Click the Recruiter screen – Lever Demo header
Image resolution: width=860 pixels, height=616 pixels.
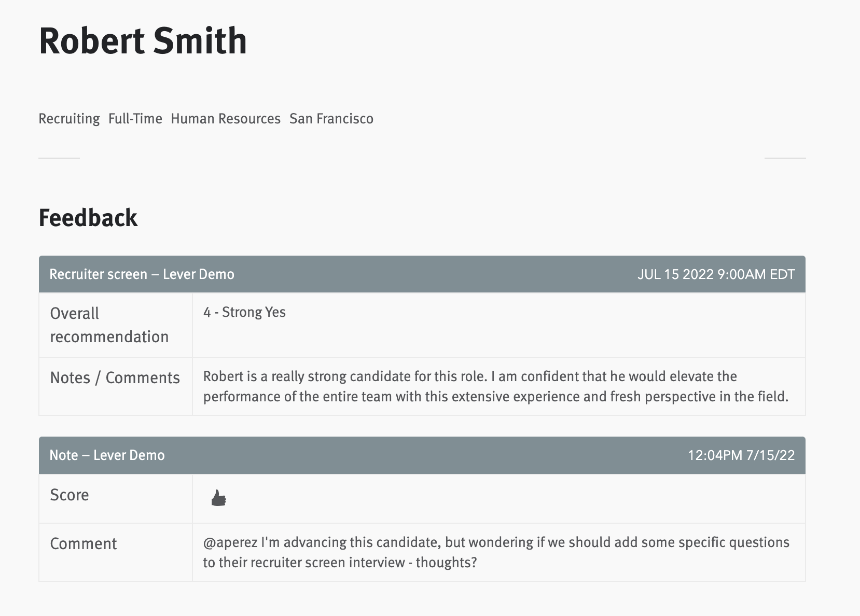142,274
